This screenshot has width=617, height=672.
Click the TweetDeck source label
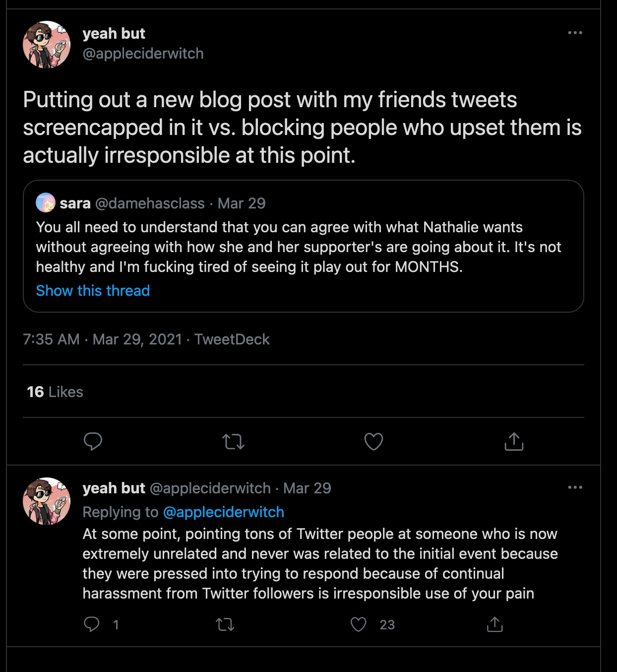coord(232,339)
